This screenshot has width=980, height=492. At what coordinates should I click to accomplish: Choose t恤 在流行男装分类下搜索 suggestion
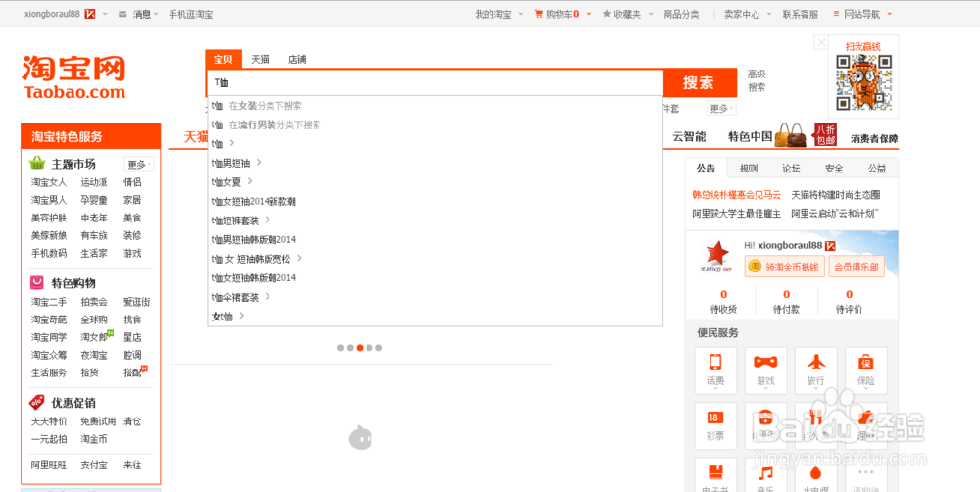coord(434,125)
